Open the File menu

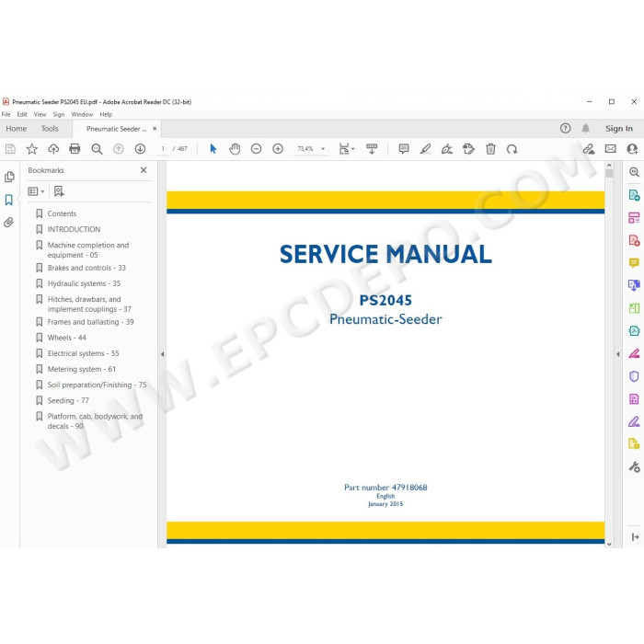coord(6,114)
